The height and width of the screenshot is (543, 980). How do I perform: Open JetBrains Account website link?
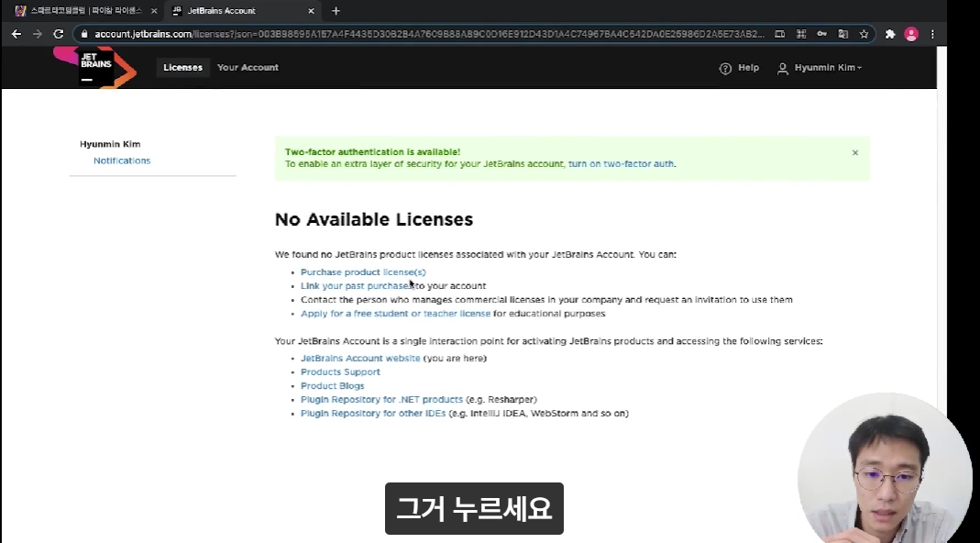click(360, 359)
